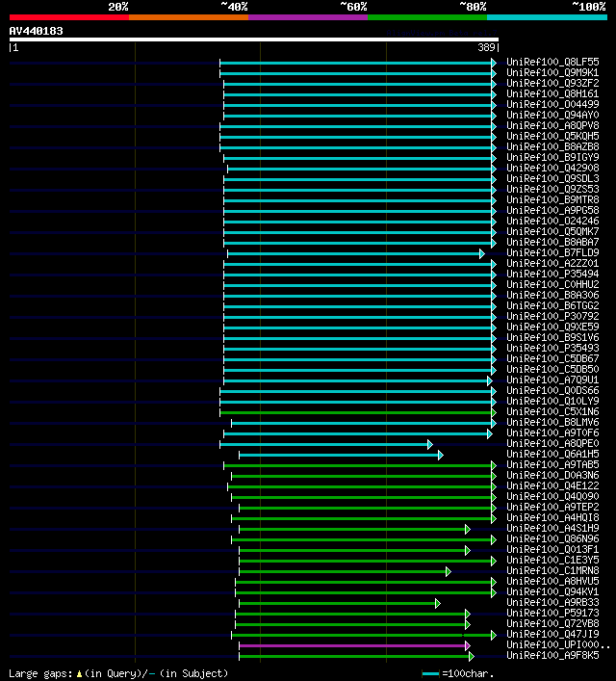
Task: Click the green ~80% identity legend segment
Action: 427,17
